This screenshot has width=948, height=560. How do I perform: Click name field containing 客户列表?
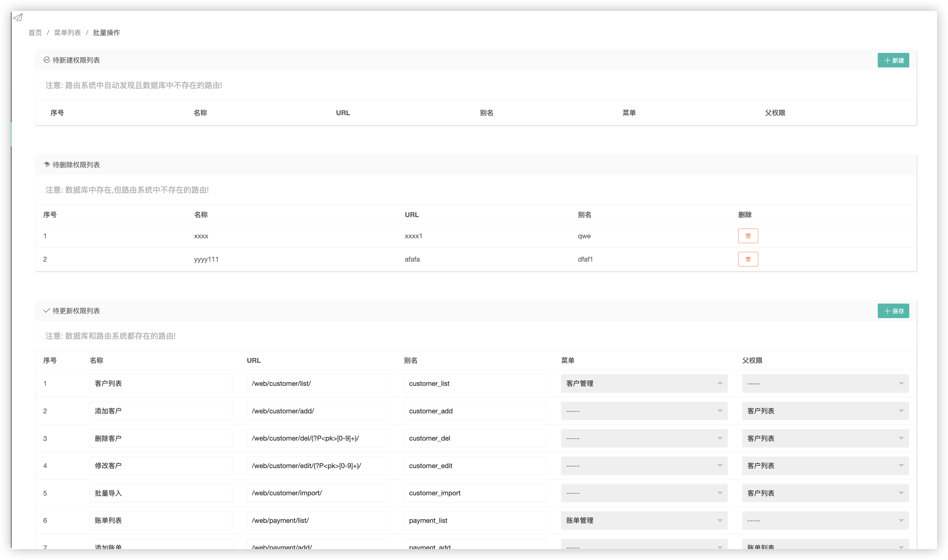(x=160, y=383)
